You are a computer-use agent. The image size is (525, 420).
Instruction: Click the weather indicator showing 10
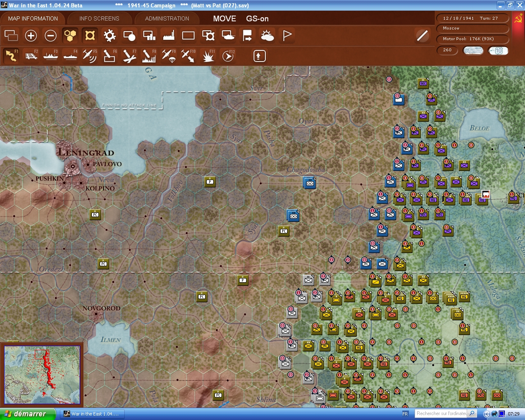498,50
